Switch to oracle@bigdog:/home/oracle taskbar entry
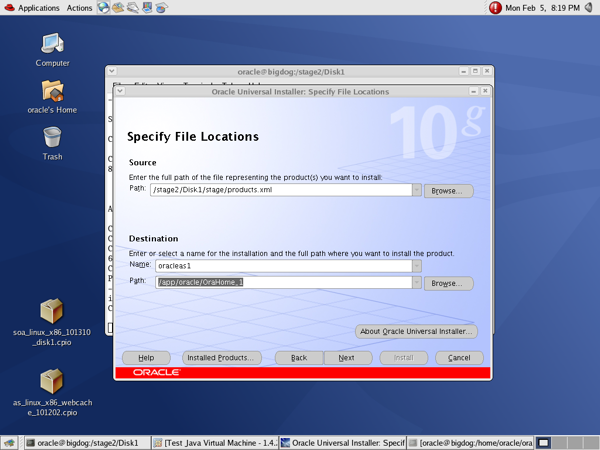 (470, 443)
